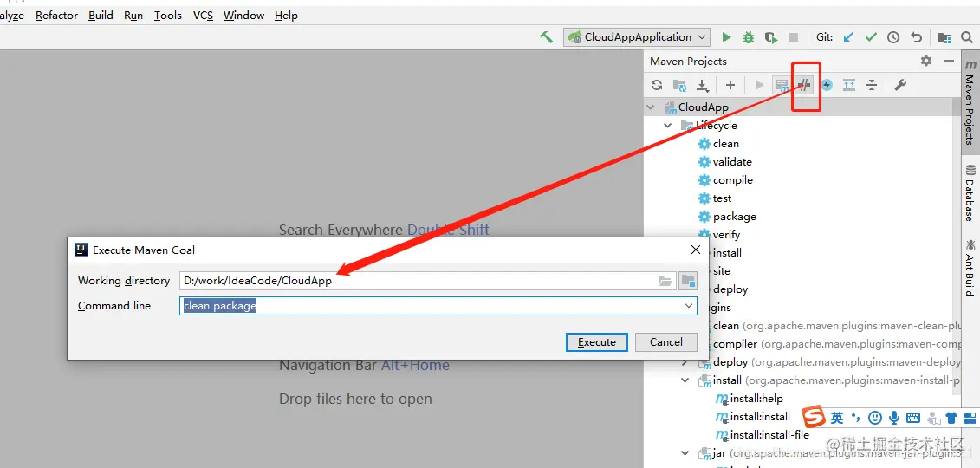Click the Sogou input method S logo
980x468 pixels.
coord(814,417)
